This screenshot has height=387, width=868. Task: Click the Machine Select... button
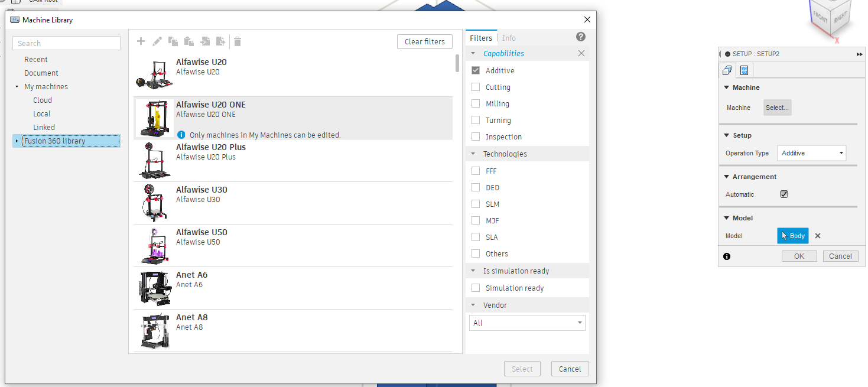(777, 108)
